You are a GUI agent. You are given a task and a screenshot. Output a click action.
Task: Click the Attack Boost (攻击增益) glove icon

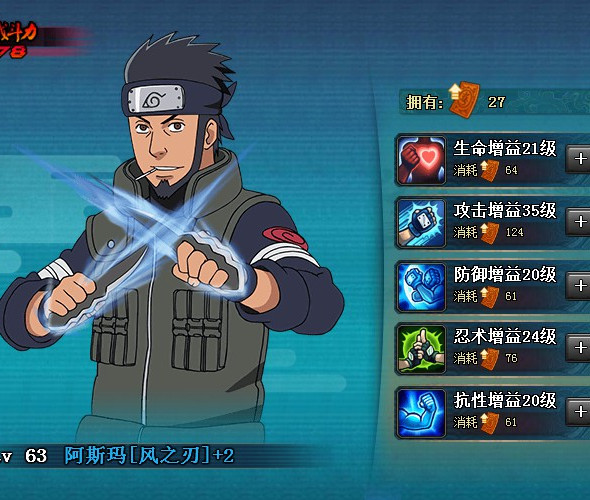click(x=421, y=223)
